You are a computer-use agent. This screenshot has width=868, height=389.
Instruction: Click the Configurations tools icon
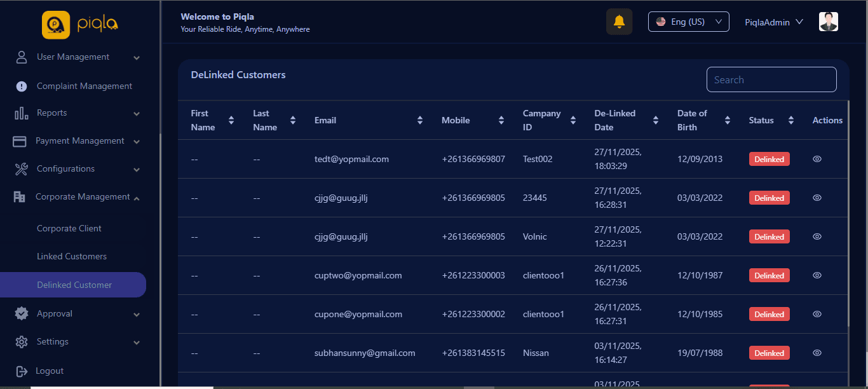21,169
